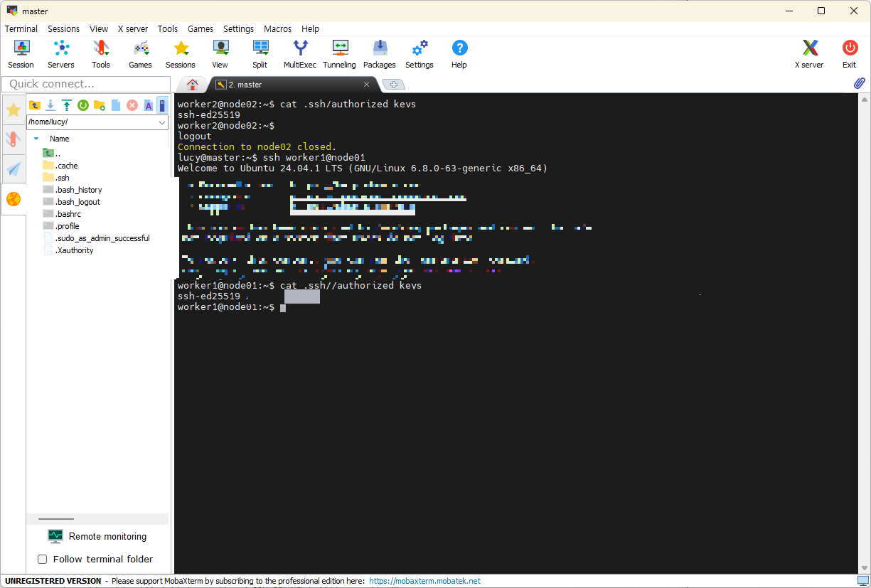Upload files via SFTP toolbar
The height and width of the screenshot is (588, 871).
coord(67,105)
